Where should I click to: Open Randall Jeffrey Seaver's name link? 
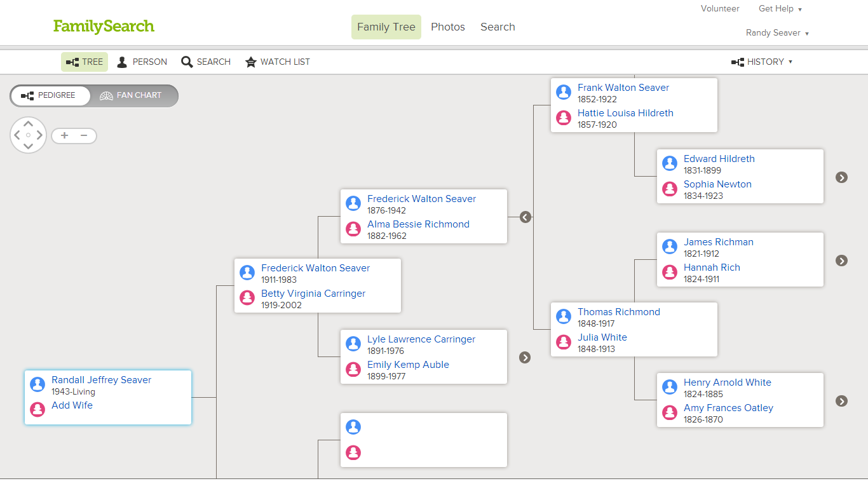101,380
